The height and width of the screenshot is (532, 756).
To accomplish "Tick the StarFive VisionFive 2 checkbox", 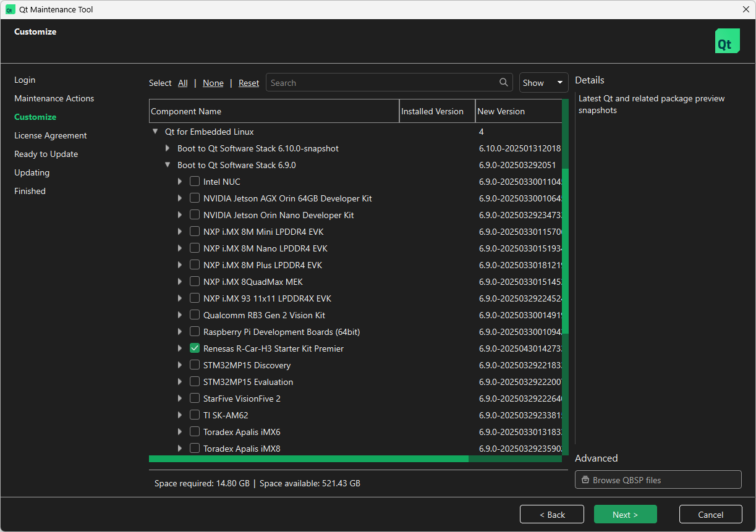I will pos(195,399).
